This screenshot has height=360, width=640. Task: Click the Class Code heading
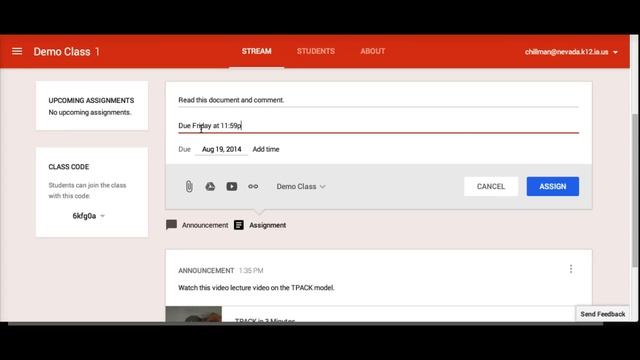click(69, 167)
